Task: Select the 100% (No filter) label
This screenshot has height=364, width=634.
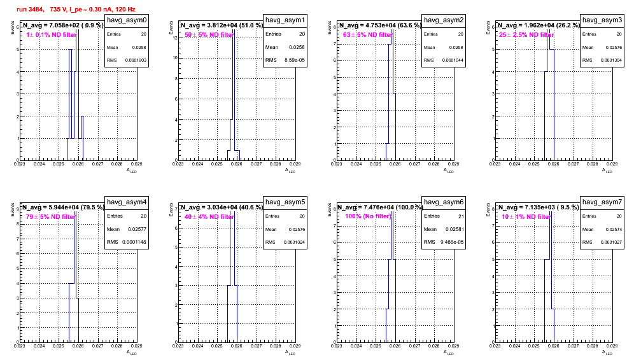Action: click(369, 216)
